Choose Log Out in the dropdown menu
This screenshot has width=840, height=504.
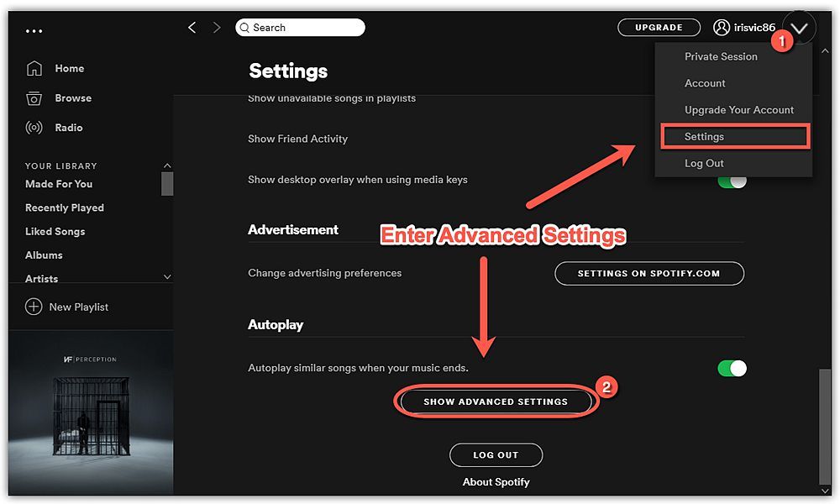pyautogui.click(x=704, y=163)
